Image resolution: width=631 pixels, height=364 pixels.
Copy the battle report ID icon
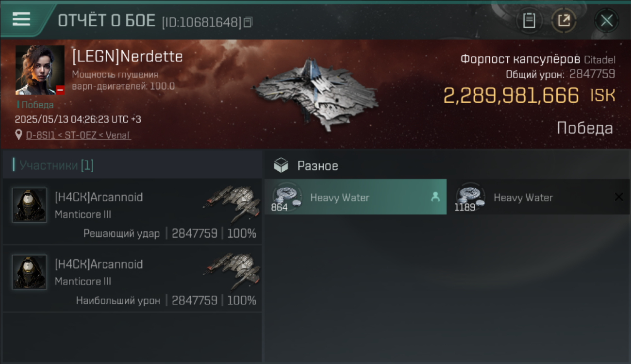248,22
